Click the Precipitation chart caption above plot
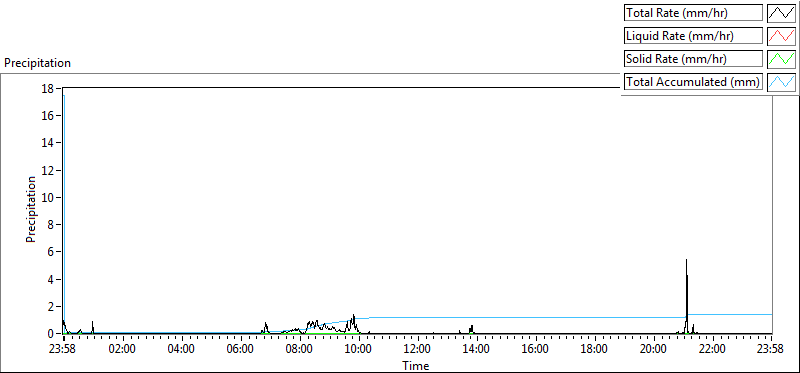 coord(37,63)
